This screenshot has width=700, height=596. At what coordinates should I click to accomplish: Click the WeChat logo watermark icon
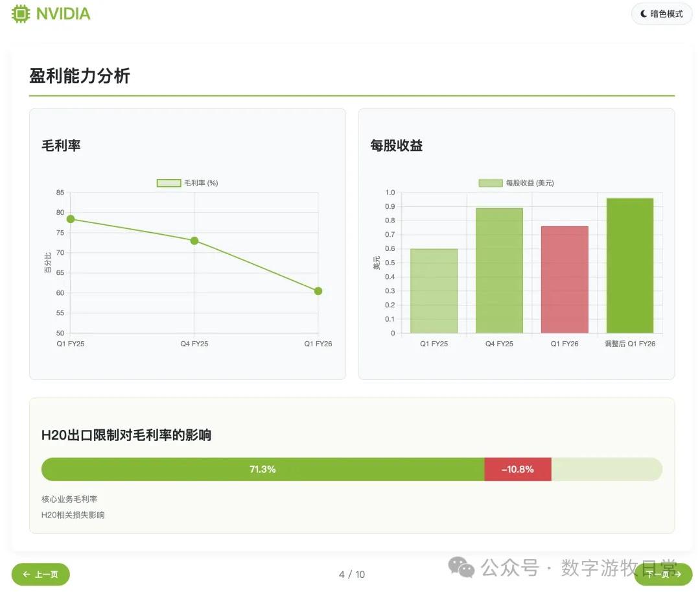point(461,569)
